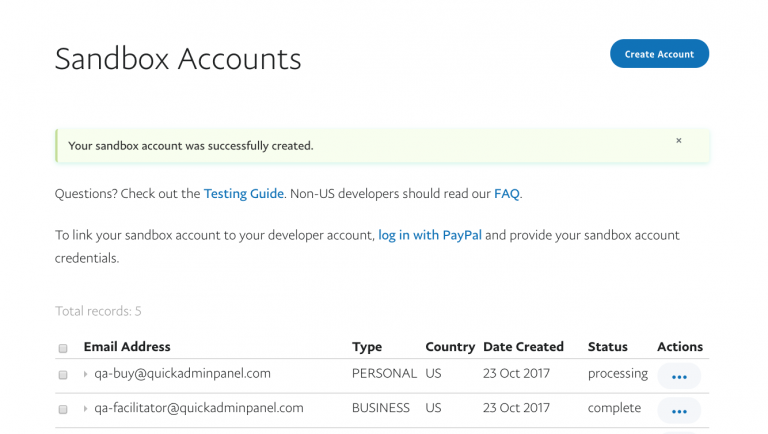This screenshot has width=768, height=434.
Task: Toggle the select-all accounts checkbox
Action: point(63,349)
